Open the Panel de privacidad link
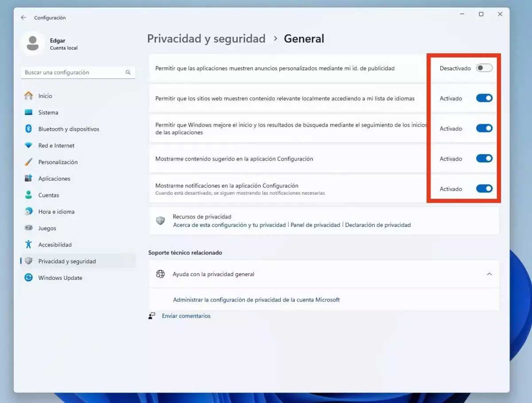The image size is (532, 403). click(x=315, y=225)
